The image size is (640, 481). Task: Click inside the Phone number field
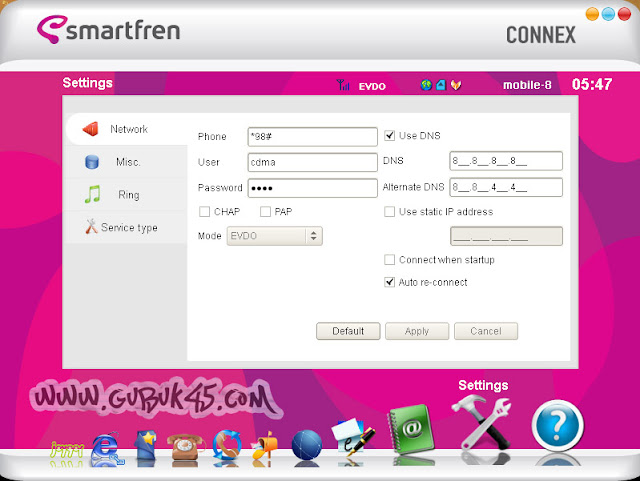tap(312, 137)
